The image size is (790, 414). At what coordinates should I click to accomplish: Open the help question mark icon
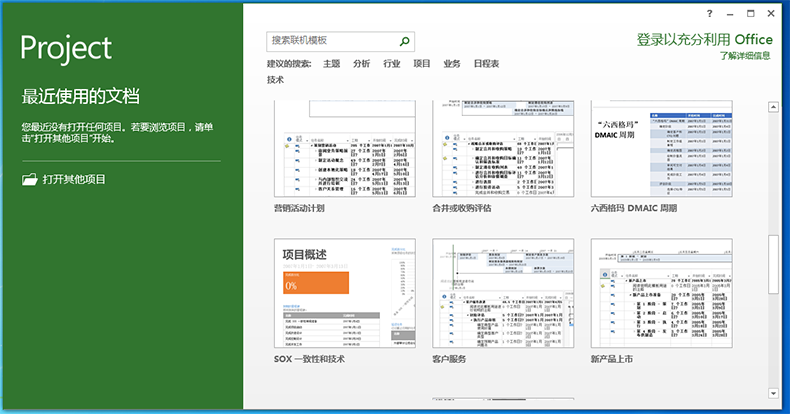(x=709, y=14)
